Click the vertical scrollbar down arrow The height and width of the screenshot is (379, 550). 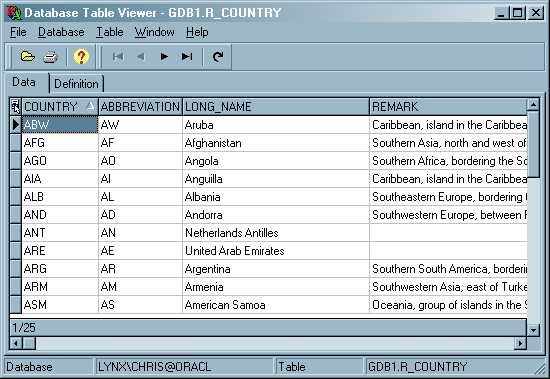(x=533, y=330)
